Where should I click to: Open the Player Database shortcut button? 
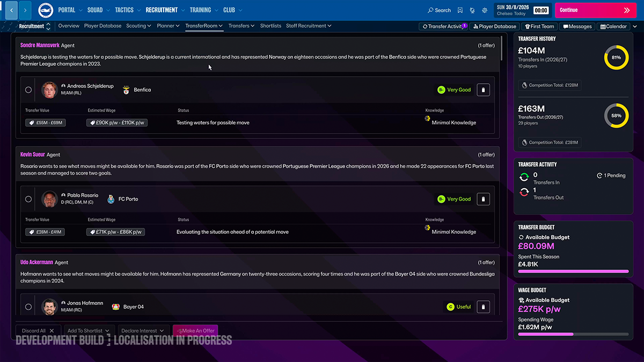(495, 26)
